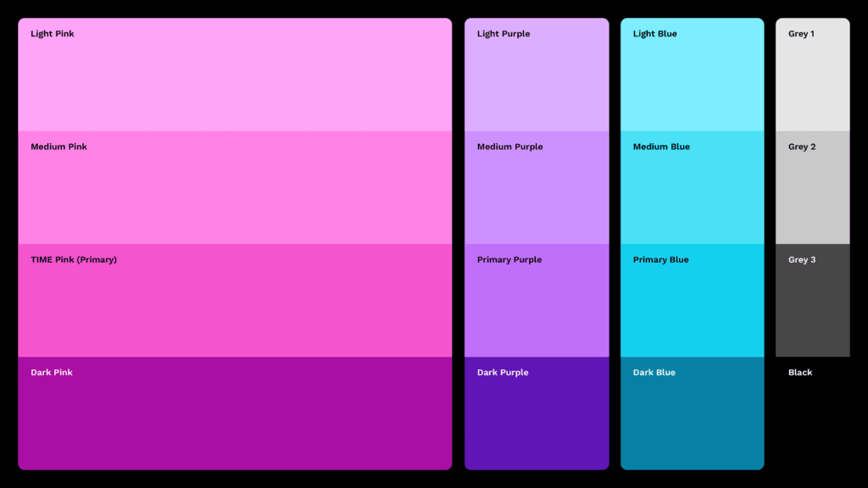Viewport: 868px width, 488px height.
Task: Click the Medium Blue color block
Action: click(x=692, y=187)
